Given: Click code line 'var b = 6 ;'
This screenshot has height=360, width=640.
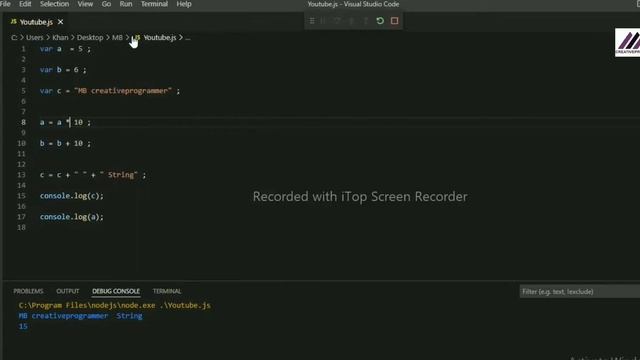Looking at the screenshot, I should [63, 70].
